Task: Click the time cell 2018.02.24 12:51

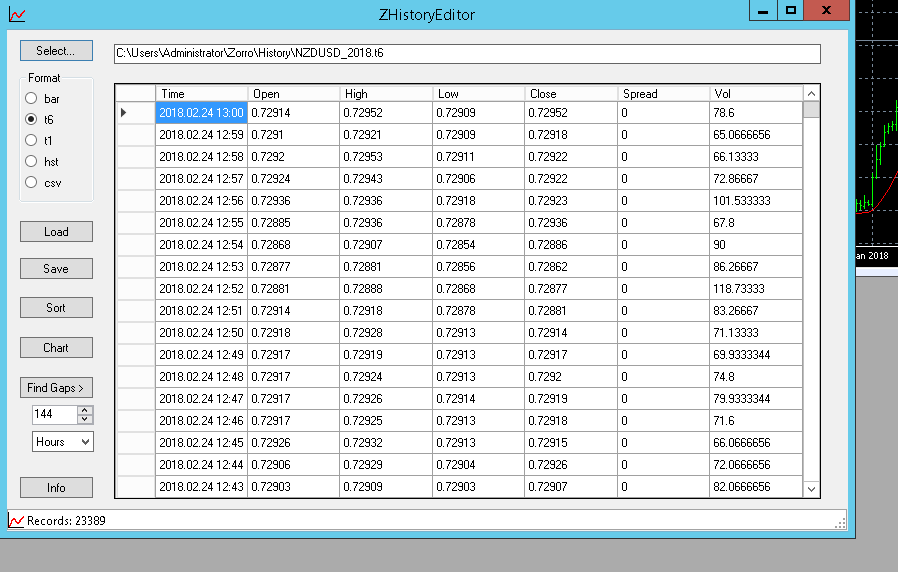Action: (x=201, y=310)
